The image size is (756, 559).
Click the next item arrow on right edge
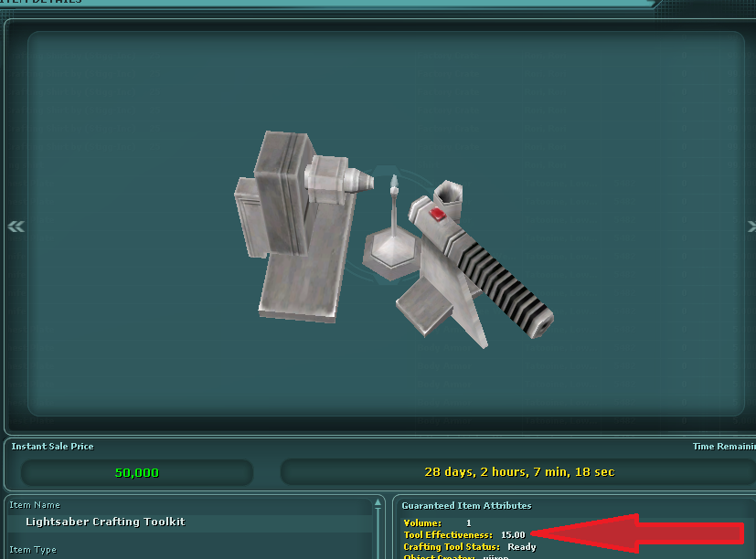click(x=751, y=227)
